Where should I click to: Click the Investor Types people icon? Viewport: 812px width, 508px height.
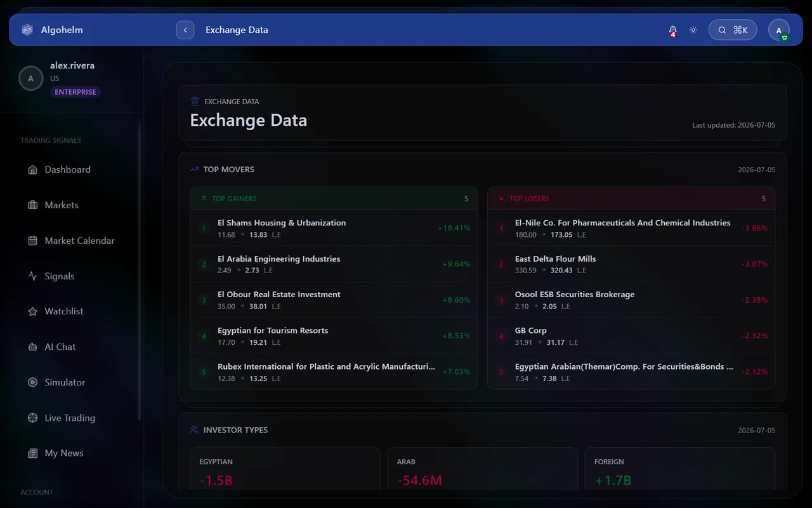[x=195, y=430]
